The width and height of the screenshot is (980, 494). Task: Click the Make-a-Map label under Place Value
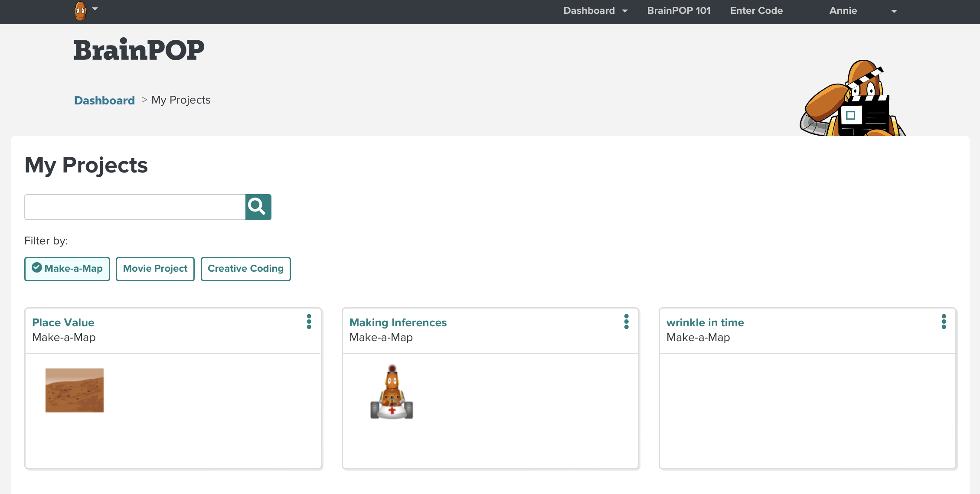point(64,338)
